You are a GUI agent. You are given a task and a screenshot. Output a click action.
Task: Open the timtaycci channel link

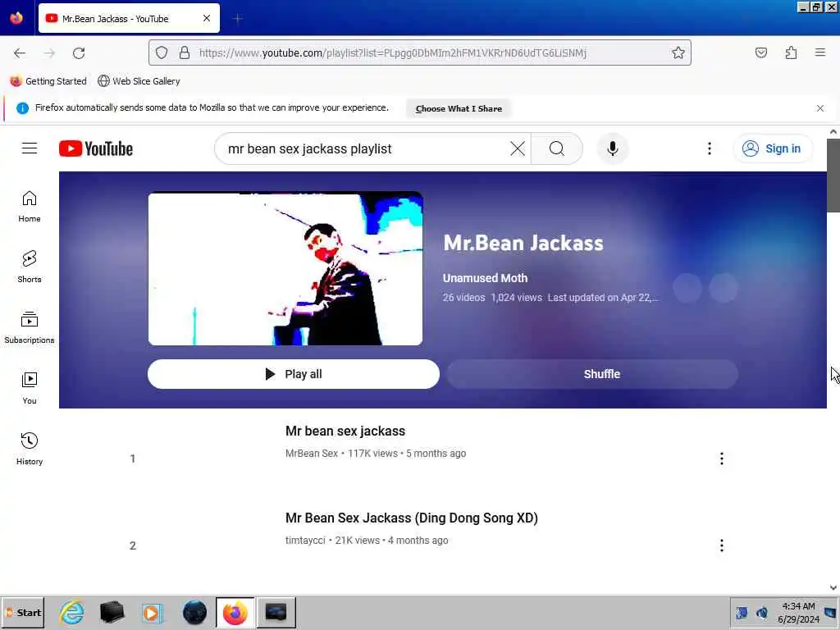point(305,540)
